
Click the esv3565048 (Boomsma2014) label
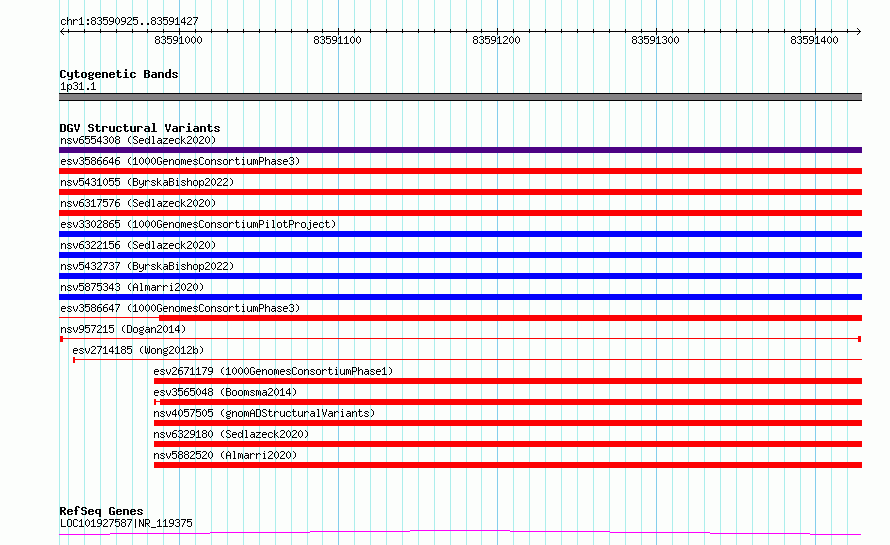pos(225,392)
